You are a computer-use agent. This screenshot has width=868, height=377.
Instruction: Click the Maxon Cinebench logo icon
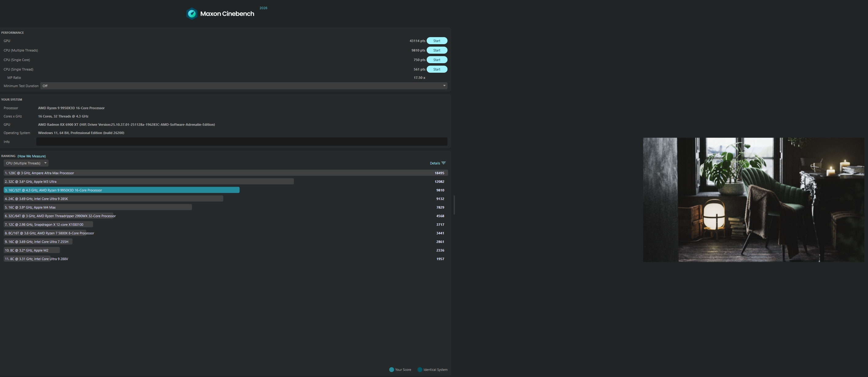(x=192, y=14)
